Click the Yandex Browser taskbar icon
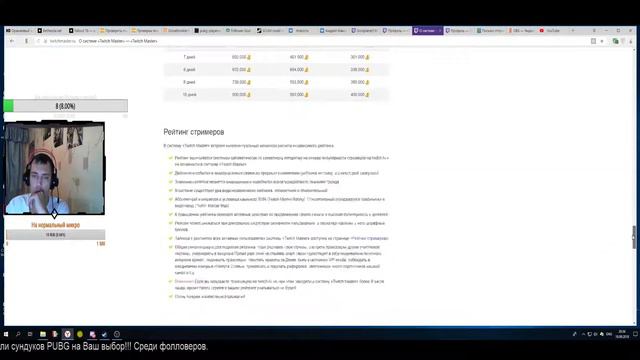This screenshot has height=360, width=640. click(67, 334)
